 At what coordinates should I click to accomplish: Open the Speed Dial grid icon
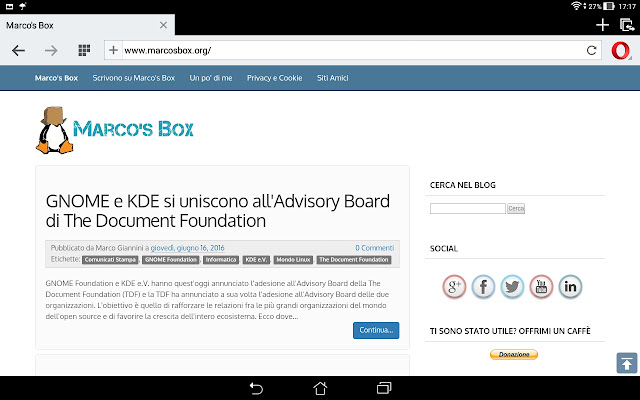84,50
